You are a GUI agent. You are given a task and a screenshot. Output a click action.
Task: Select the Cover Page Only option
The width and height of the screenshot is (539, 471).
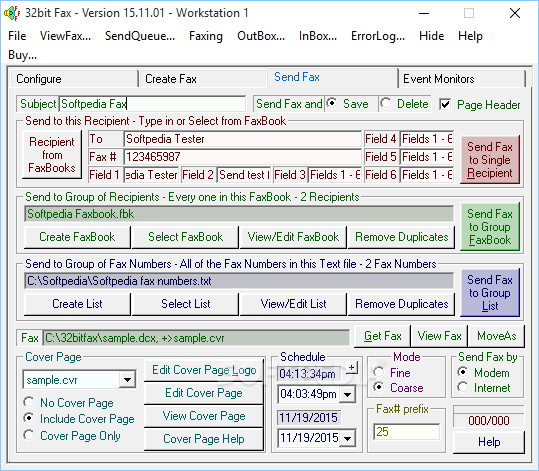(72, 436)
